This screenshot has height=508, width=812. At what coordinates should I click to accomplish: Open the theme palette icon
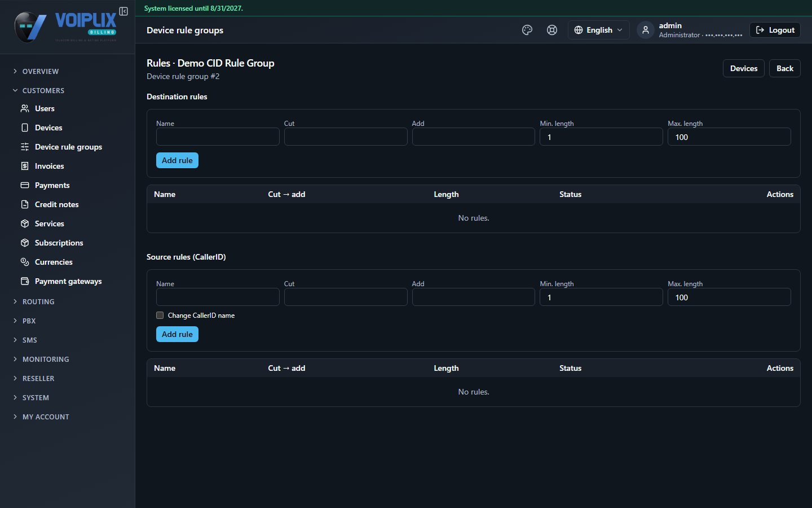pos(527,30)
